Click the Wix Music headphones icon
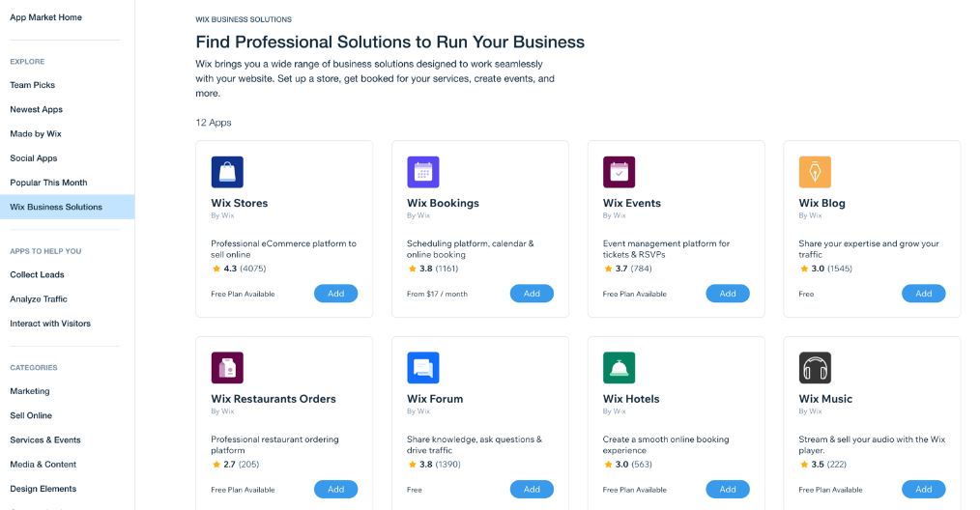980x510 pixels. (x=815, y=367)
